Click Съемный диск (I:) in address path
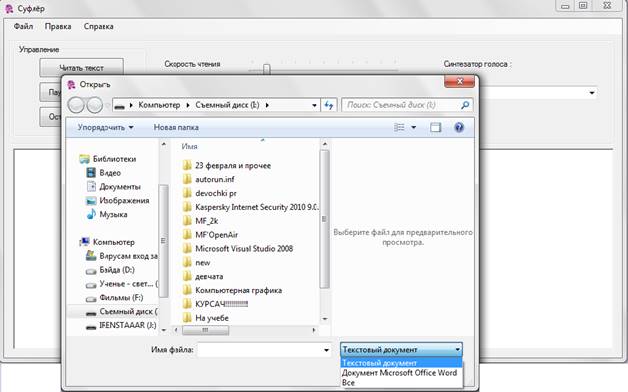The image size is (628, 392). point(227,105)
